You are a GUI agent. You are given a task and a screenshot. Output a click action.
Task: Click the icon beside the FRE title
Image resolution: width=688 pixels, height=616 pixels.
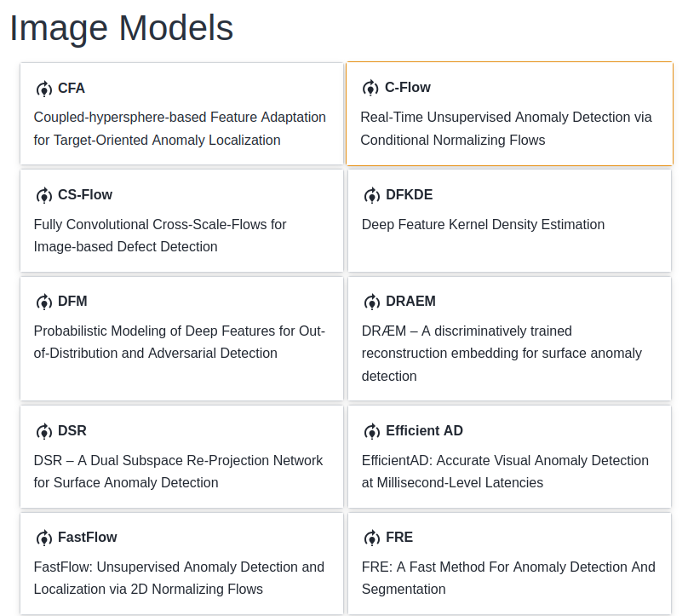pos(372,538)
